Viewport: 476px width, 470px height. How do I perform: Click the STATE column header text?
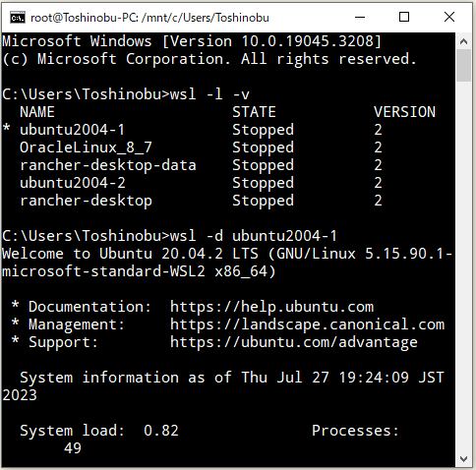(x=254, y=112)
